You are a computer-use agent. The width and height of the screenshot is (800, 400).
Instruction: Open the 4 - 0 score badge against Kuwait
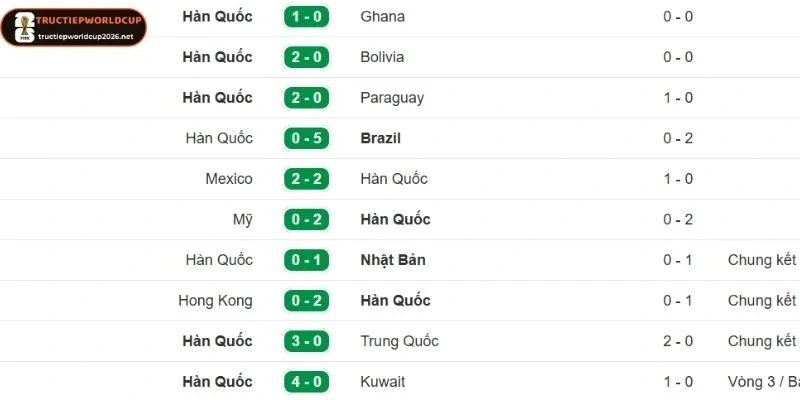tap(307, 382)
